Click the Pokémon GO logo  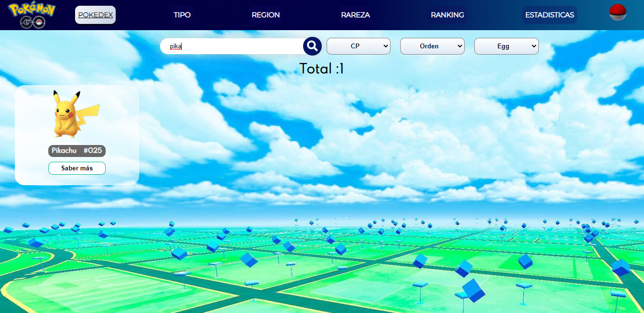point(32,15)
